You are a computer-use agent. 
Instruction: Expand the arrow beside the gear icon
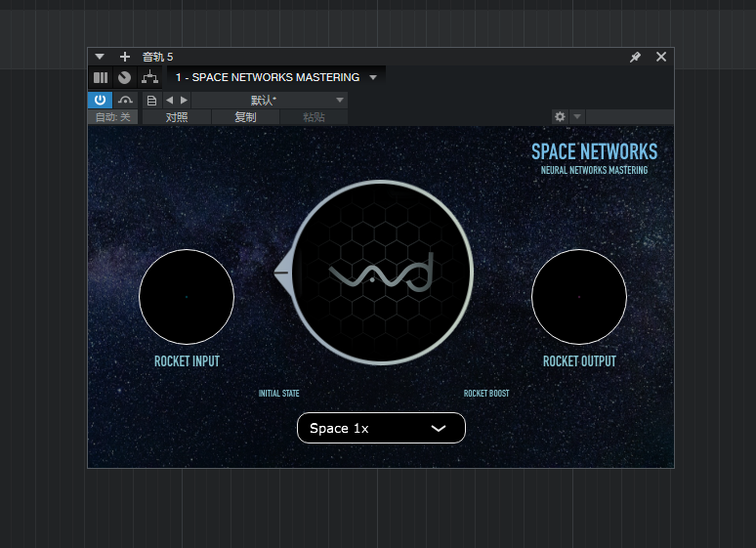point(577,117)
